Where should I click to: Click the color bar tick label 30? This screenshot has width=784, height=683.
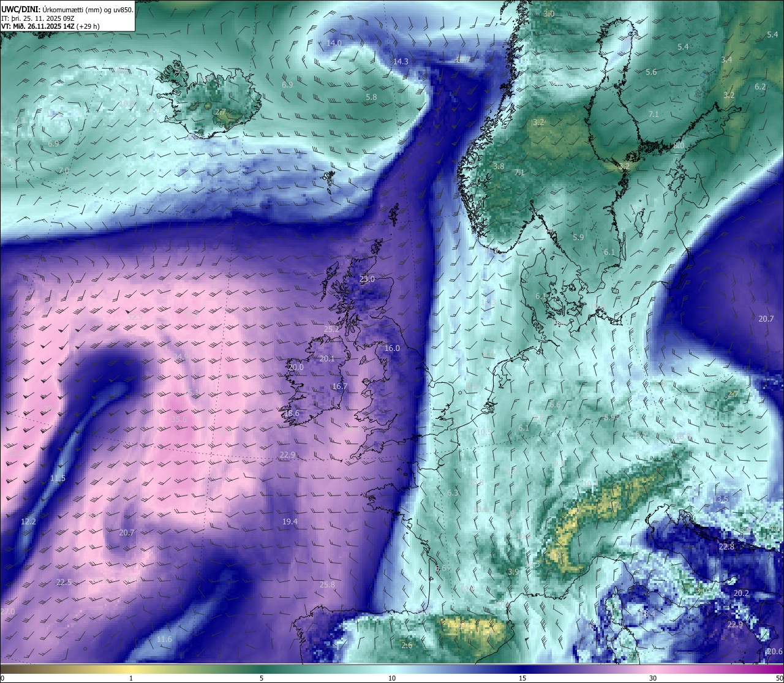click(x=653, y=677)
